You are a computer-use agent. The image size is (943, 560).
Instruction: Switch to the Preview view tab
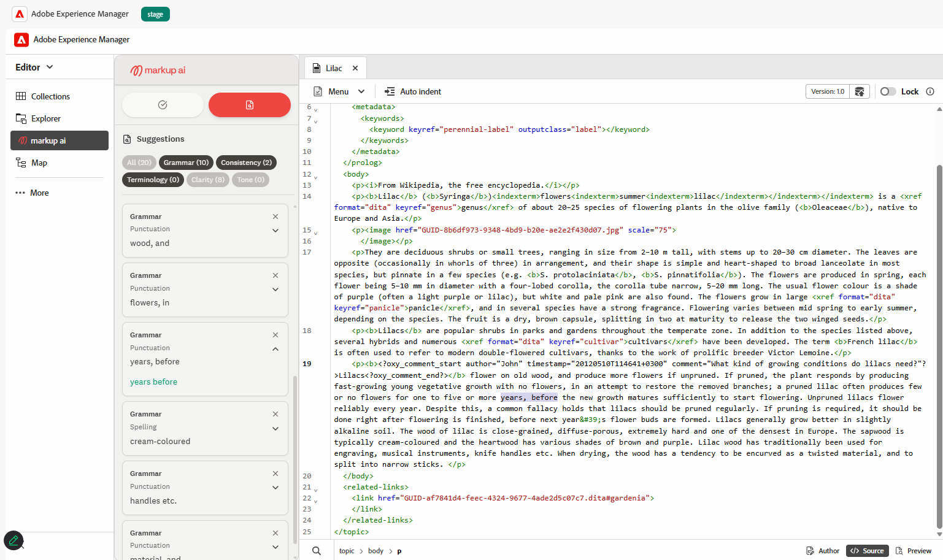914,551
